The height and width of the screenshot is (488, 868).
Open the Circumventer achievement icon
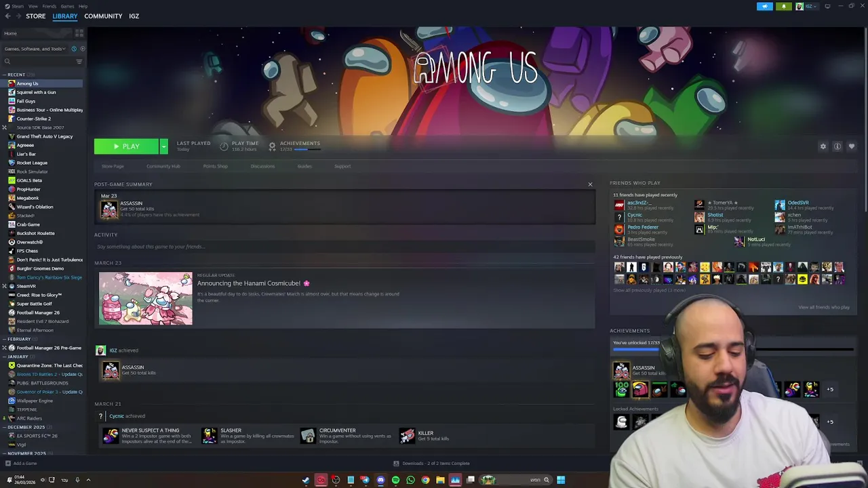pos(308,436)
